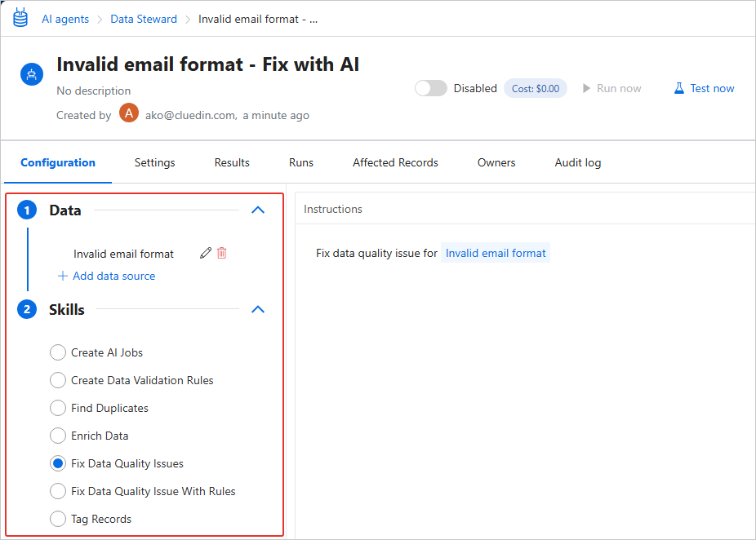Open the Audit log tab

click(x=578, y=163)
